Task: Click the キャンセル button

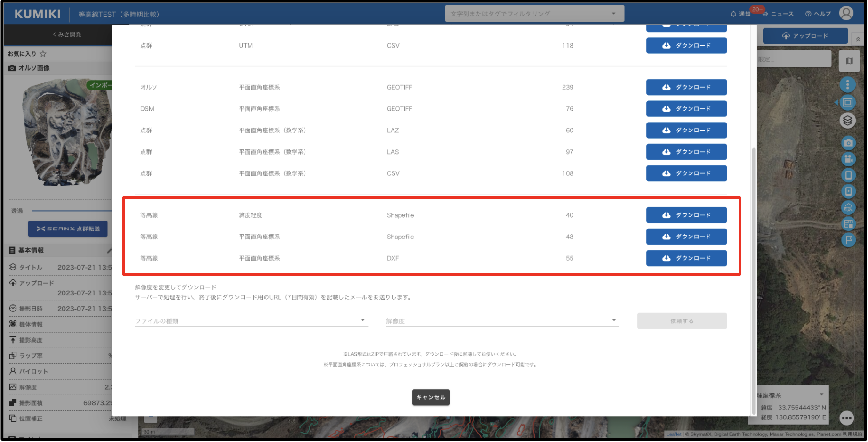Action: (x=430, y=397)
